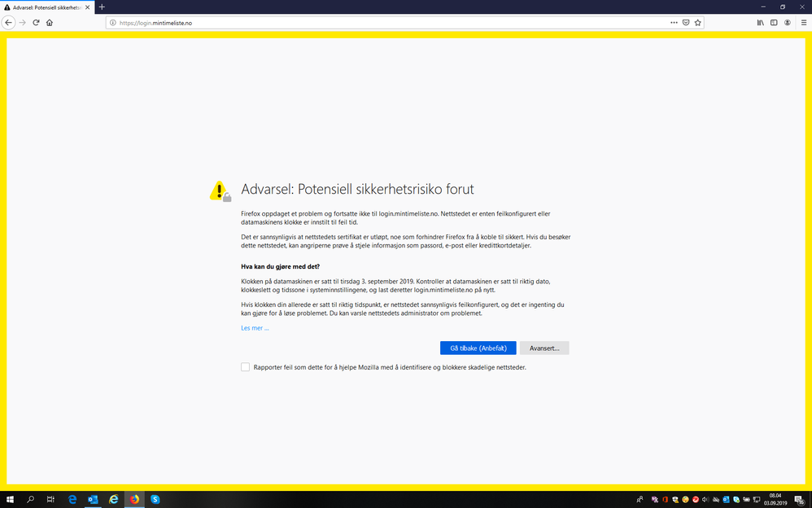Open Windows Security shield tray icon
Screen dimensions: 812x508
(675, 499)
